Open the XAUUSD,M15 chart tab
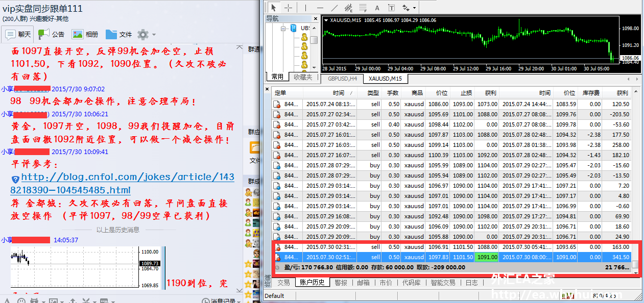The image size is (644, 303). coord(385,79)
